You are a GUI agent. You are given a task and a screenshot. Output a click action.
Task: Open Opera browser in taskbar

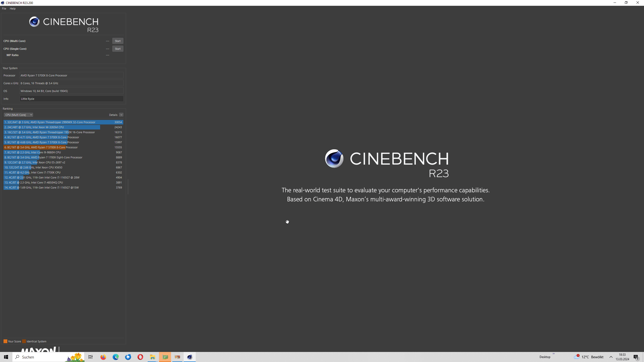tap(140, 357)
